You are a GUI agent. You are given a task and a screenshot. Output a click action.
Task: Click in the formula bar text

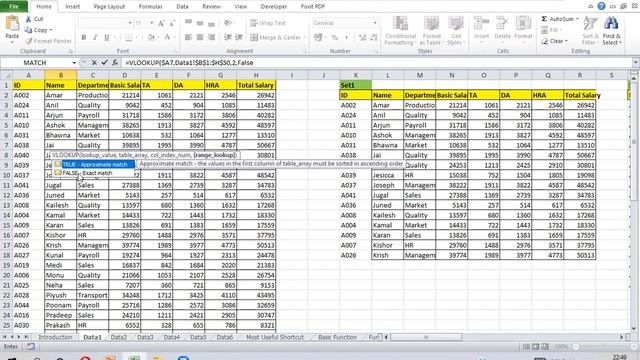[x=189, y=63]
